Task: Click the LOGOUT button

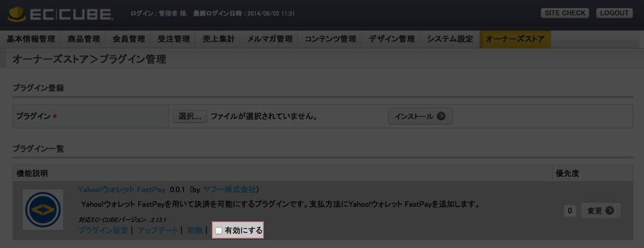Action: [614, 13]
